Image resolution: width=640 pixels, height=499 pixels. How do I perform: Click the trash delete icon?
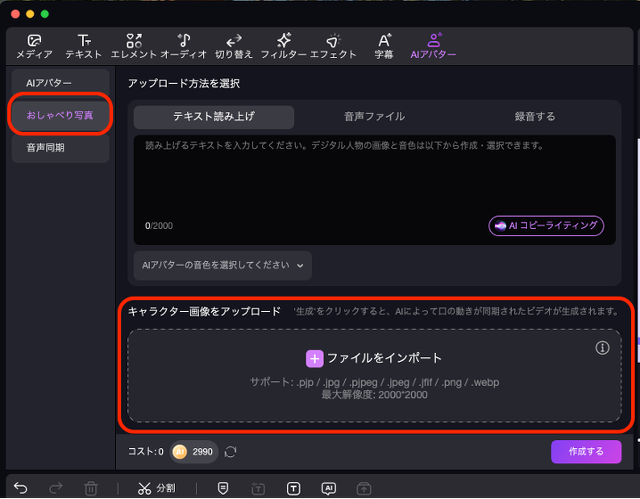[x=91, y=488]
